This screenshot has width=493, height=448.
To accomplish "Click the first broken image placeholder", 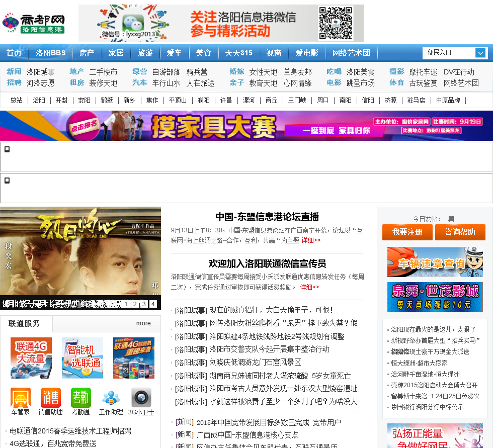I will coord(7,149).
